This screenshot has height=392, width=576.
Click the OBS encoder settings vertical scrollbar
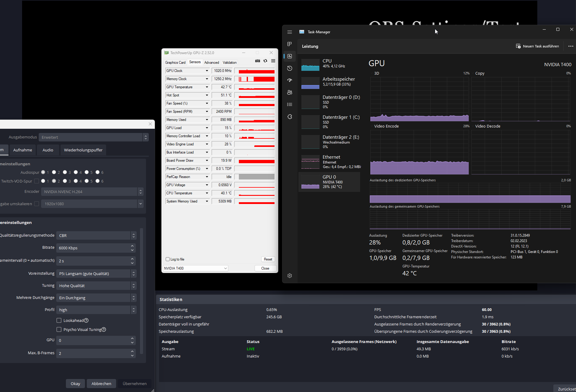141,291
